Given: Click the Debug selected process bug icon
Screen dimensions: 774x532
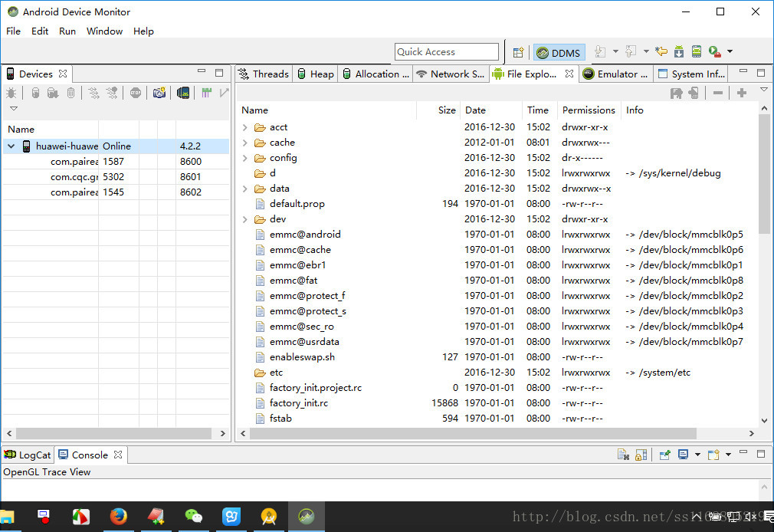Looking at the screenshot, I should pos(11,93).
